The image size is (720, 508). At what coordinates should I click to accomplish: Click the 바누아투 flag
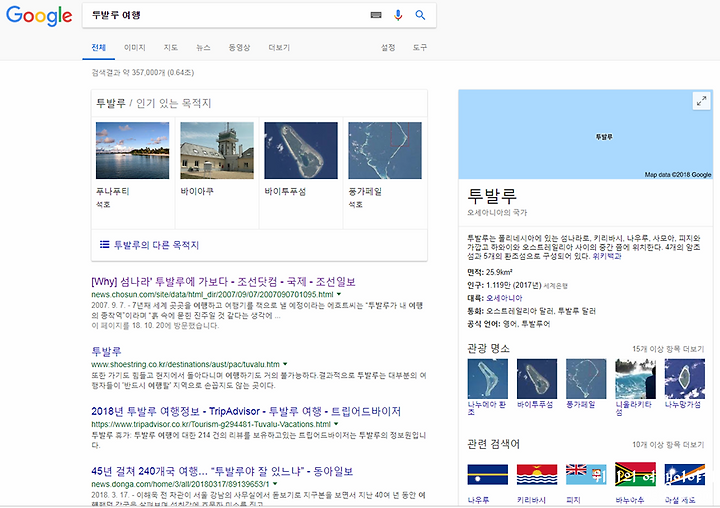(x=636, y=474)
